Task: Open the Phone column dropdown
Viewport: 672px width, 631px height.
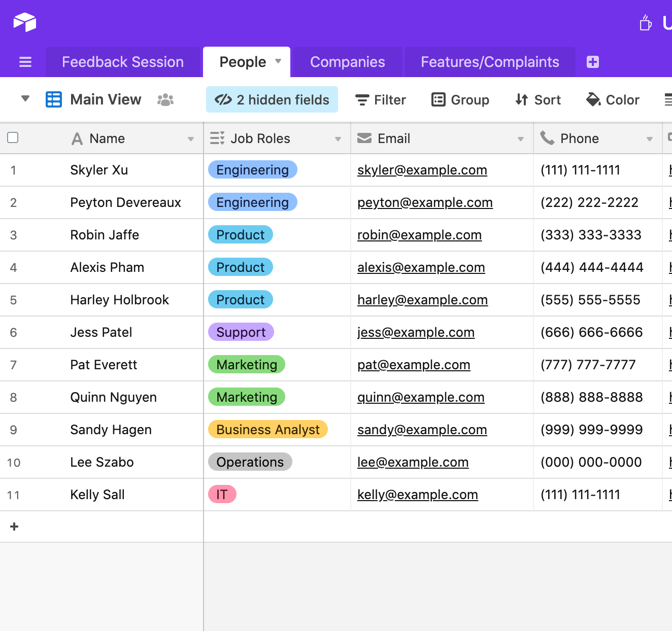Action: click(650, 139)
